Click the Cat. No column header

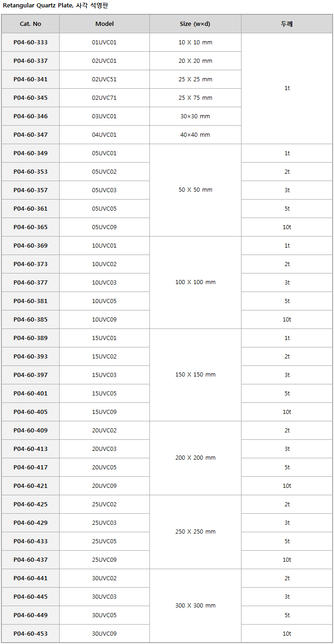(31, 24)
